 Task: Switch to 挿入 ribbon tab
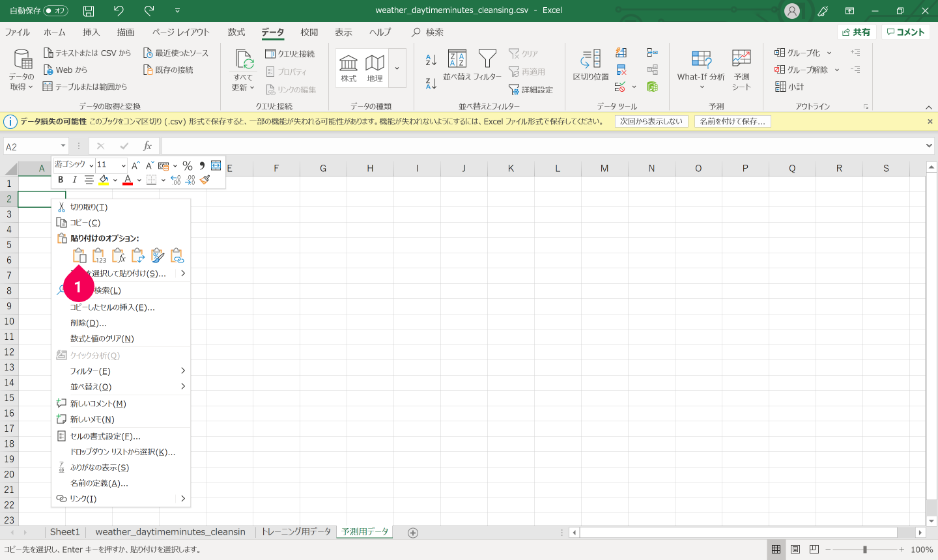coord(91,32)
